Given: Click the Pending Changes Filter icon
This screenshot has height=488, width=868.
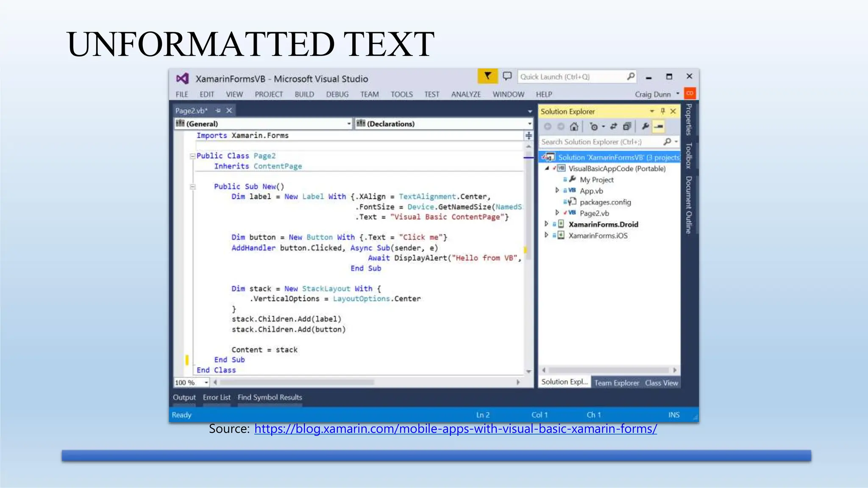Looking at the screenshot, I should point(593,127).
